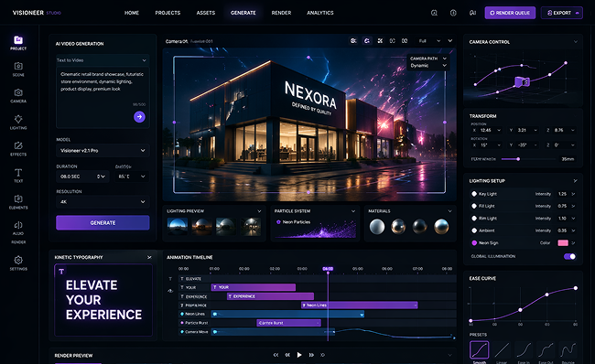Toggle Particle Burst track dot

(182, 323)
